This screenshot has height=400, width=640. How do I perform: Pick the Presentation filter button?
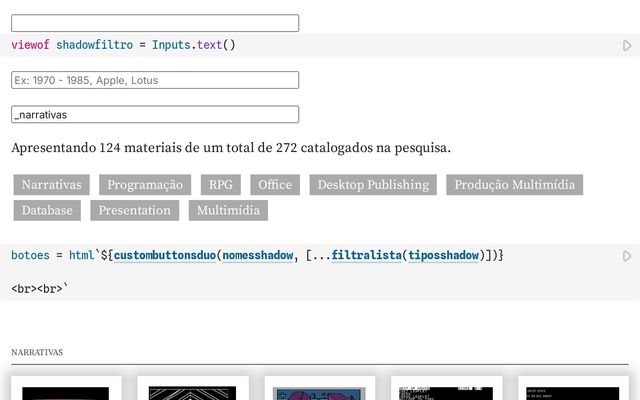coord(135,210)
